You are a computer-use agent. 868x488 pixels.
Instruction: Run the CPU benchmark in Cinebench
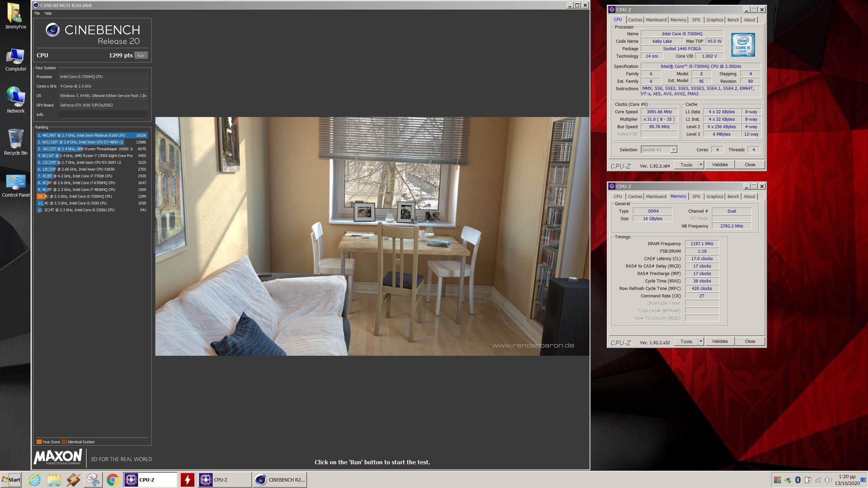141,55
